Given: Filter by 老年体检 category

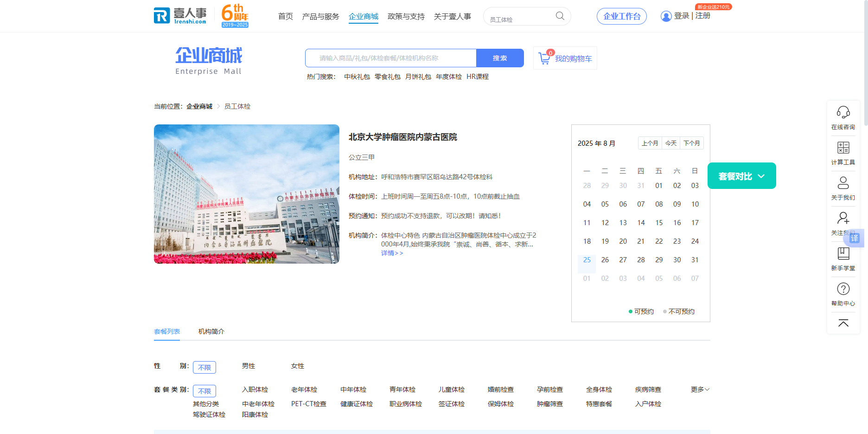Looking at the screenshot, I should pyautogui.click(x=304, y=389).
